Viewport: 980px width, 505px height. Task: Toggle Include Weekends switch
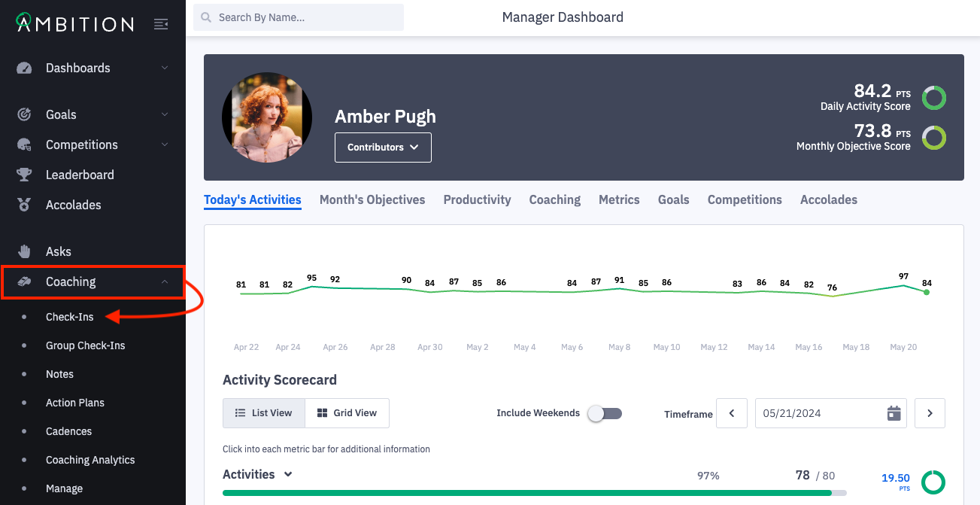click(605, 413)
